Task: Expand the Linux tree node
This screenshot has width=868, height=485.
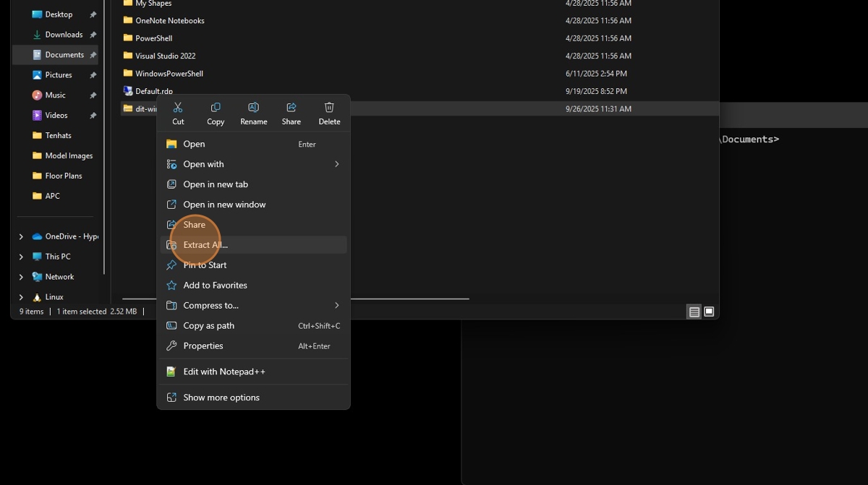Action: (21, 297)
